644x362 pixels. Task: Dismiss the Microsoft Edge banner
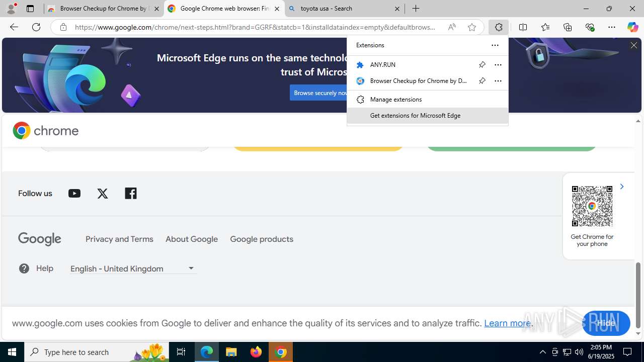[x=633, y=45]
